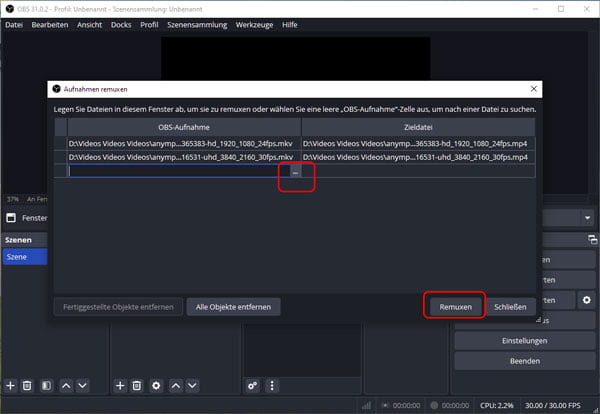Click the Beenden button in main window
Viewport: 600px width, 414px height.
(525, 361)
